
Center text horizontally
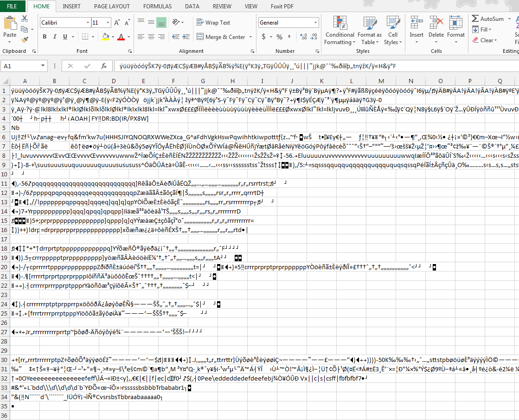(151, 37)
